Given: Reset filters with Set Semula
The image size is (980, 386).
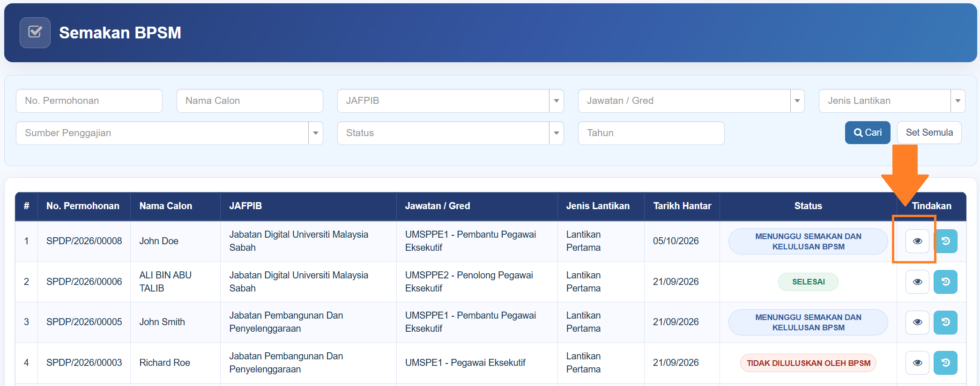Looking at the screenshot, I should (929, 132).
